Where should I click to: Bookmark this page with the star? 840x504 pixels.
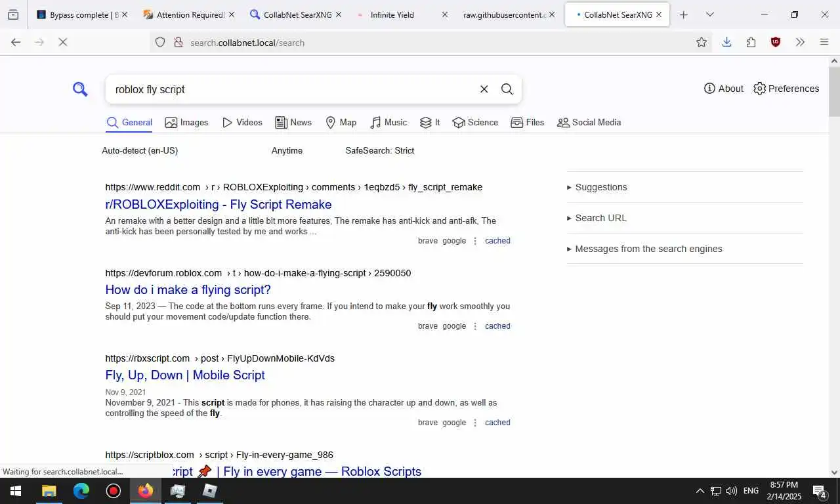point(702,42)
